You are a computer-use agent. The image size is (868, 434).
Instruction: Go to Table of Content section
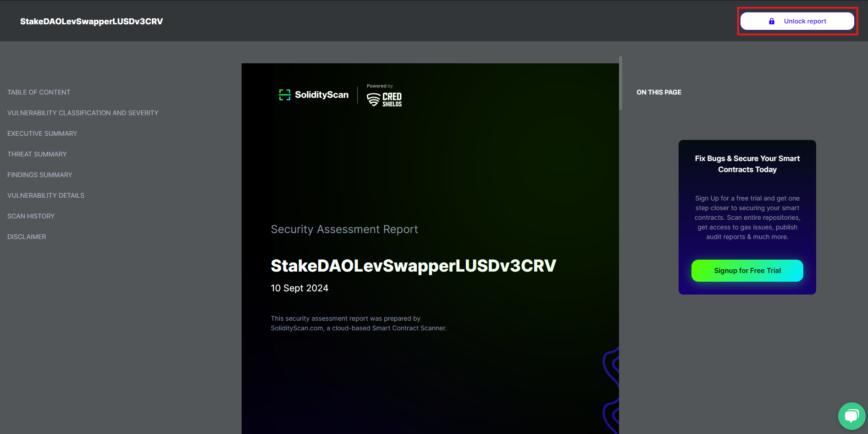[39, 92]
